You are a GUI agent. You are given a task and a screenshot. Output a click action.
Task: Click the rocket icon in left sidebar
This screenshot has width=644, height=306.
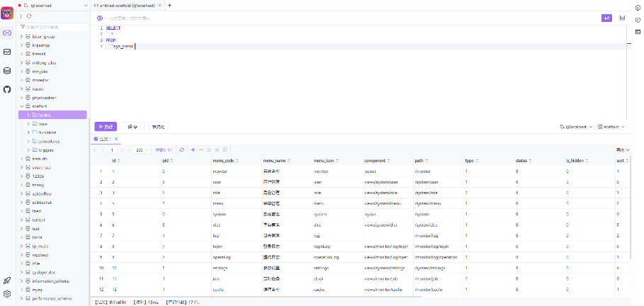(7, 280)
